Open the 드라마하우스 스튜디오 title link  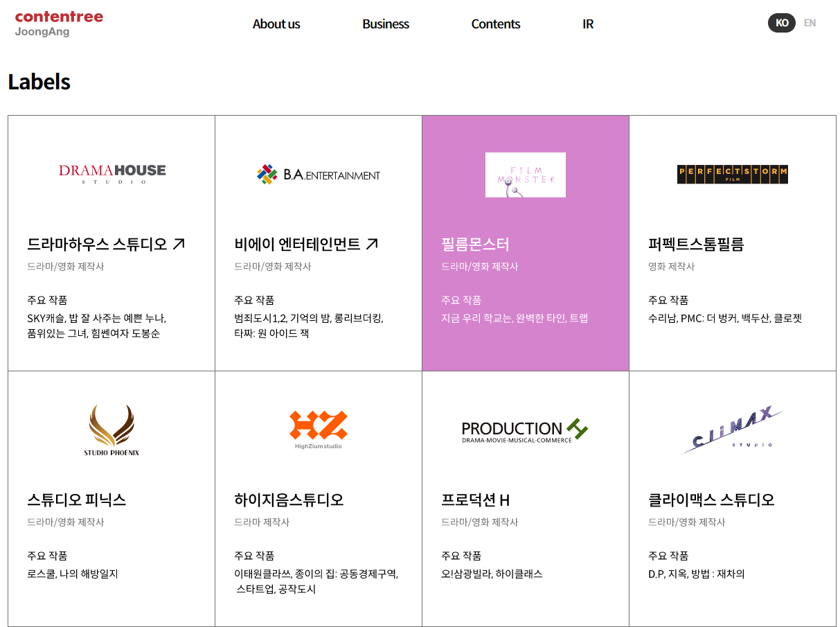[x=98, y=245]
